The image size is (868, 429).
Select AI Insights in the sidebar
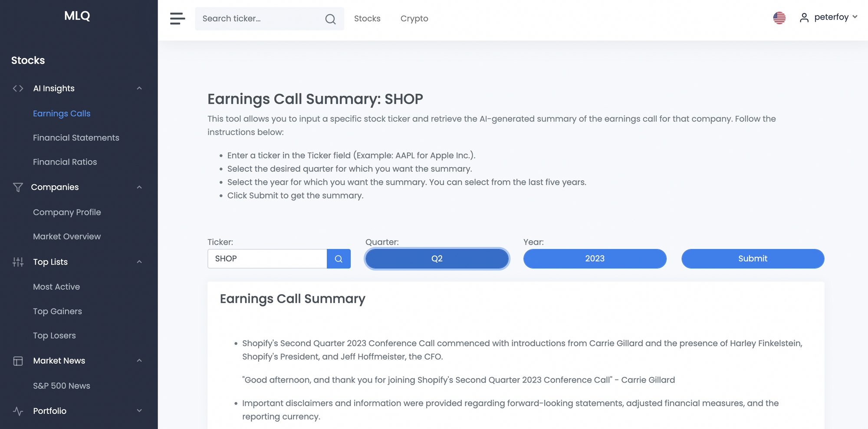[54, 88]
